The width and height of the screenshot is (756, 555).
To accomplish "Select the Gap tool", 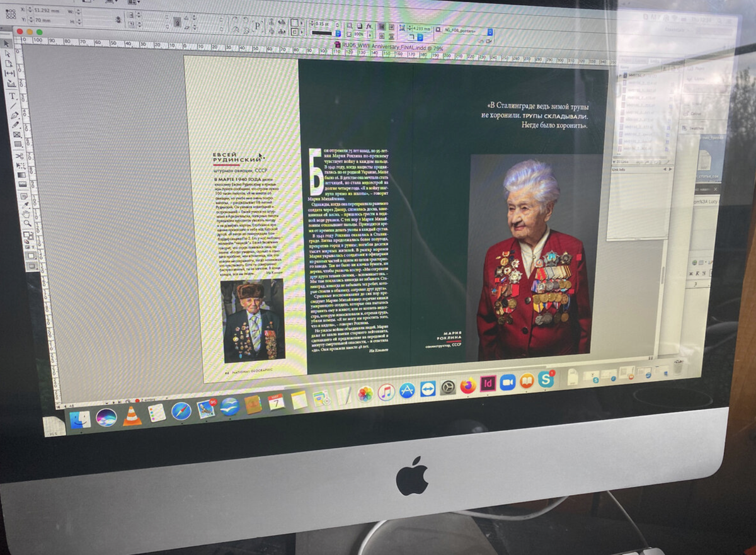I will click(x=10, y=73).
